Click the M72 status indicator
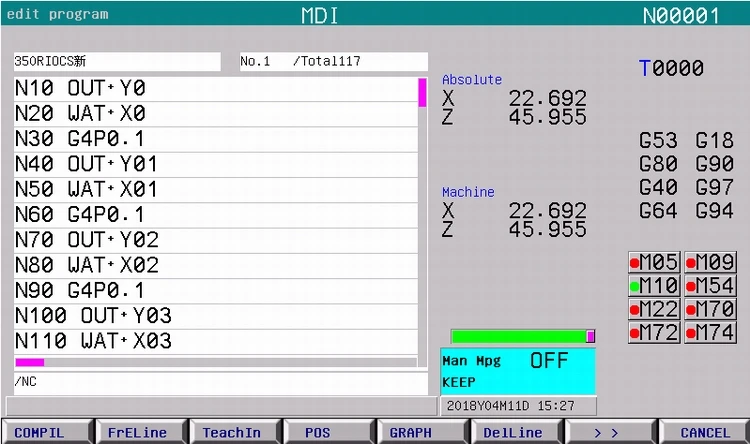 click(x=654, y=333)
